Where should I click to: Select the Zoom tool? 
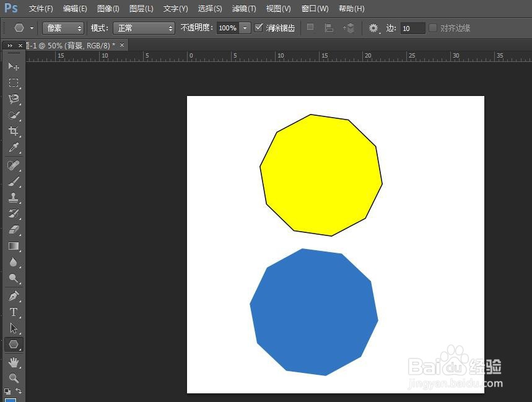pyautogui.click(x=14, y=378)
